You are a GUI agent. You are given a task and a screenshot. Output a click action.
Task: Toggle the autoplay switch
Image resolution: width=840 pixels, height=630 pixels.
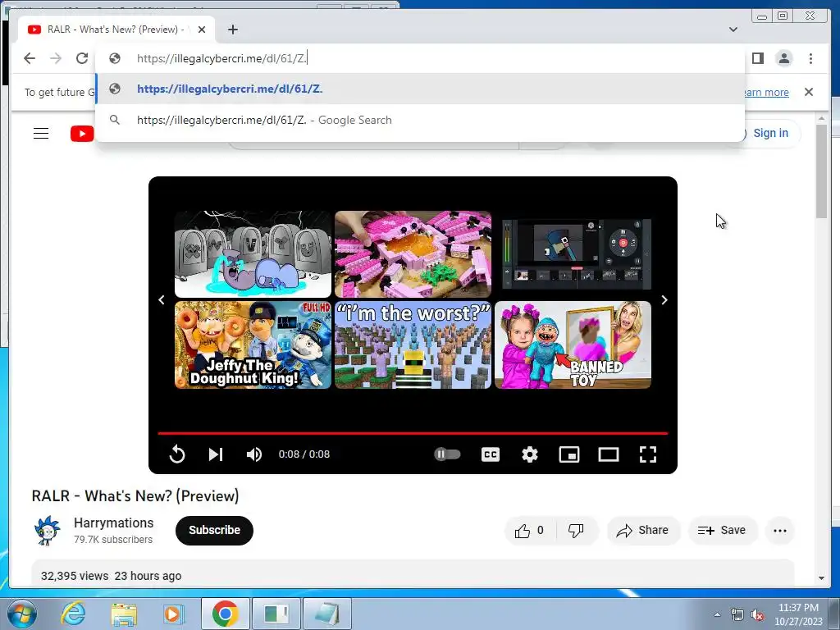point(447,454)
